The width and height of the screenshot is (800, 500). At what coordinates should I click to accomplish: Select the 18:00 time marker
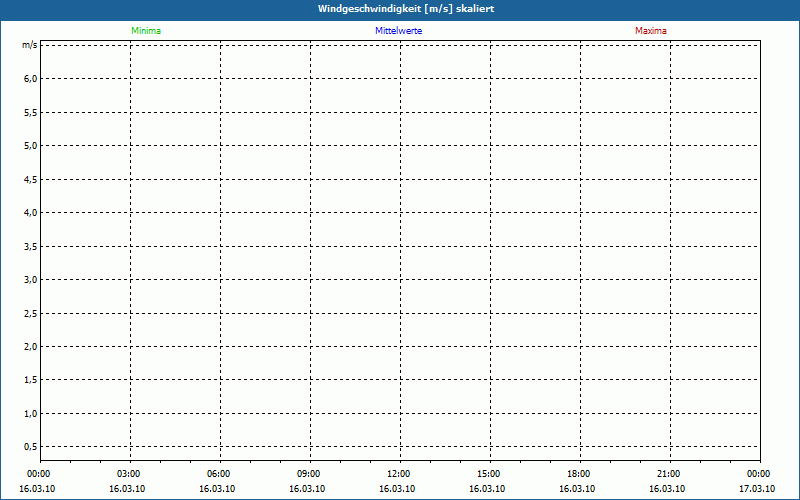click(x=579, y=474)
